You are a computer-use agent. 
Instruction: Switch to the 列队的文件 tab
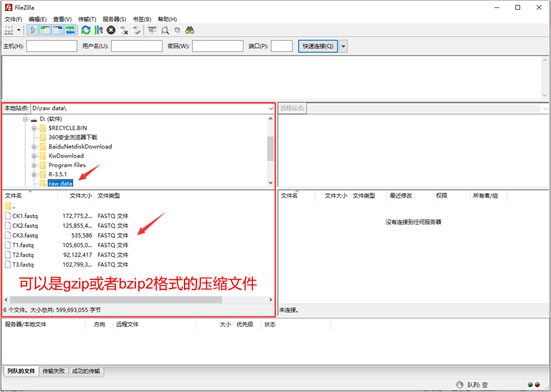click(21, 371)
